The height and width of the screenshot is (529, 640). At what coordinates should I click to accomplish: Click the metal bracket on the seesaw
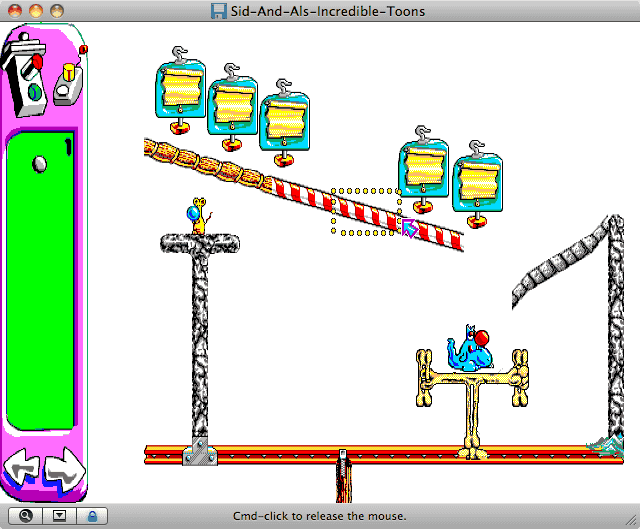(200, 452)
